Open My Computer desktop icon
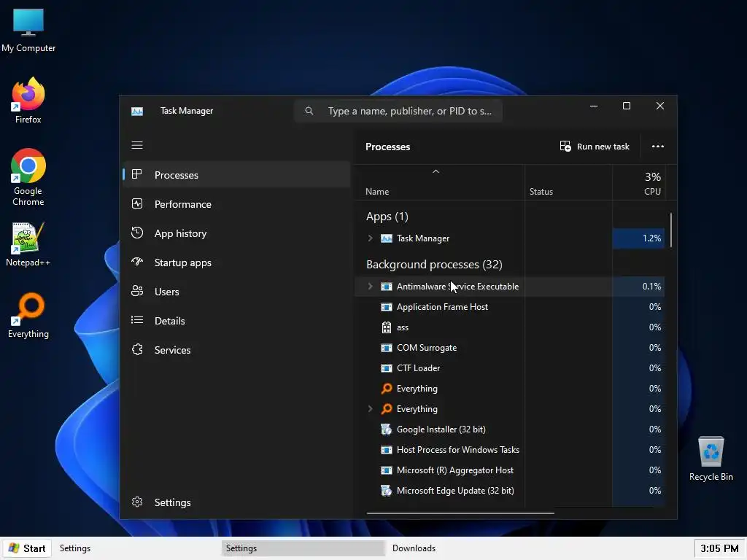 [28, 31]
